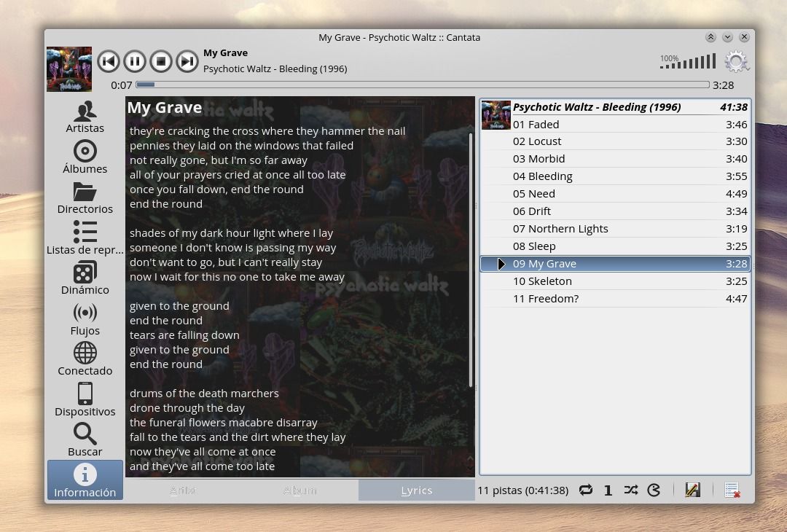Open the Flujos streams section

click(85, 319)
